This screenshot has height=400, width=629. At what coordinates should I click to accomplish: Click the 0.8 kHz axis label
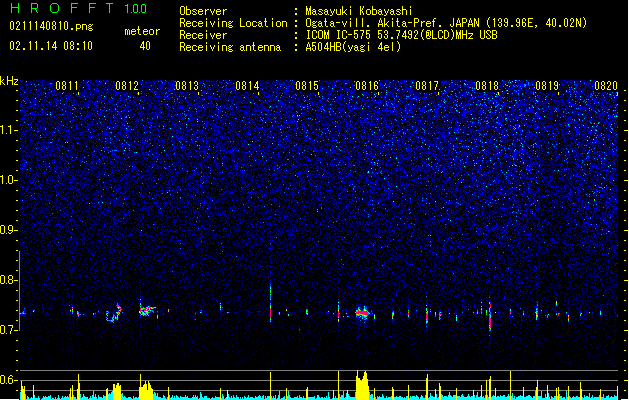point(8,280)
